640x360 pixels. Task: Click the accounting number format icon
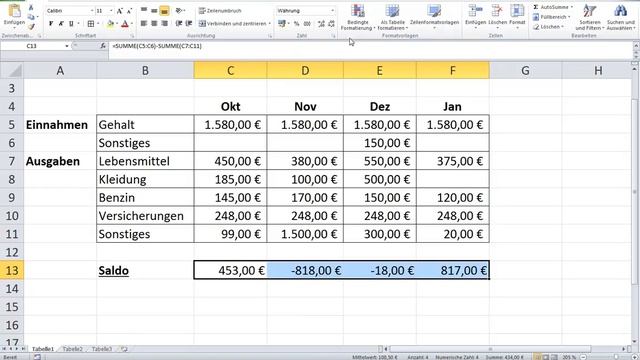point(282,24)
